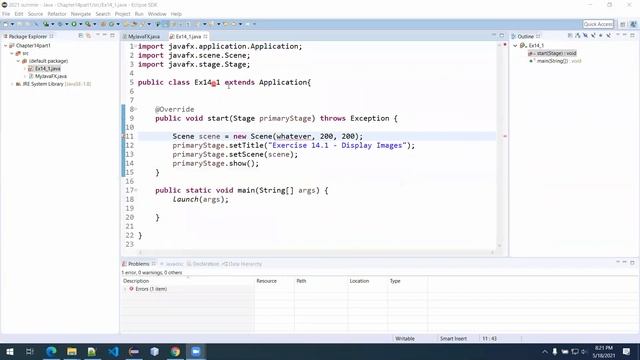Click the Path column header

tap(321, 281)
